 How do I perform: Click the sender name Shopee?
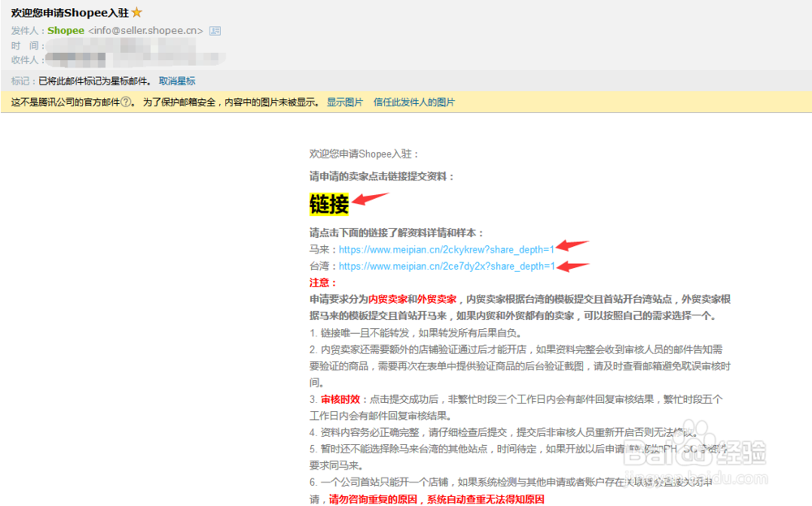tap(66, 31)
